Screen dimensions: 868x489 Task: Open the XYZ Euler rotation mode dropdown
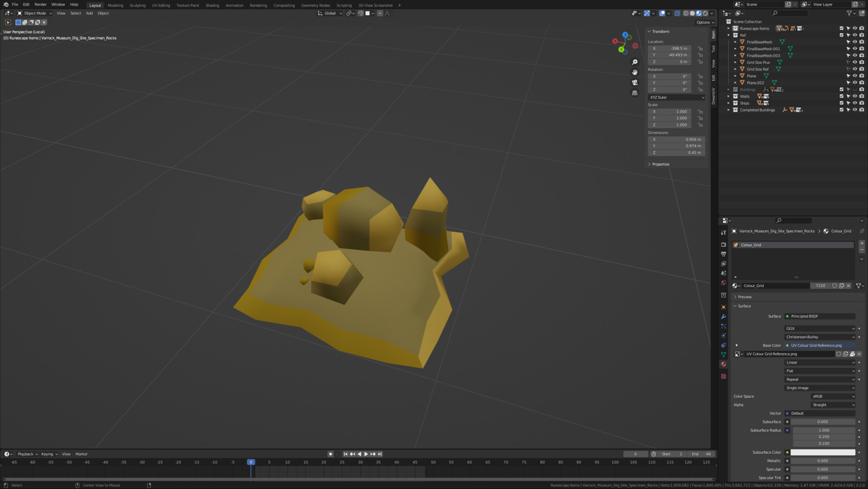(676, 97)
